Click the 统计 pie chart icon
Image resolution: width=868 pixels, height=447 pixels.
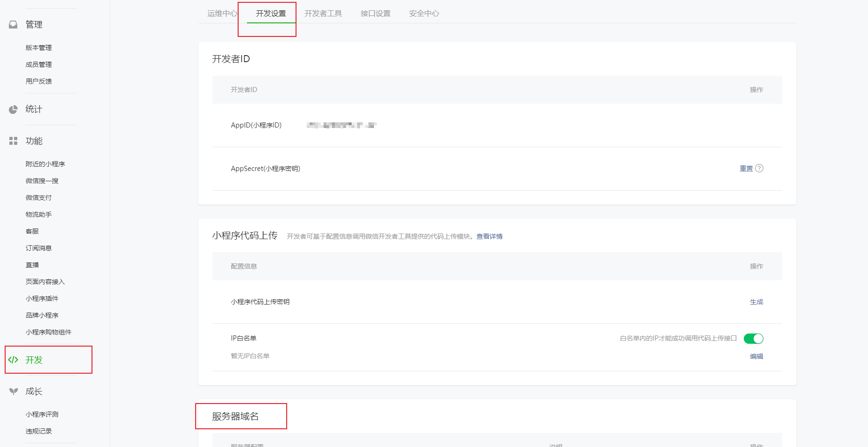[13, 109]
